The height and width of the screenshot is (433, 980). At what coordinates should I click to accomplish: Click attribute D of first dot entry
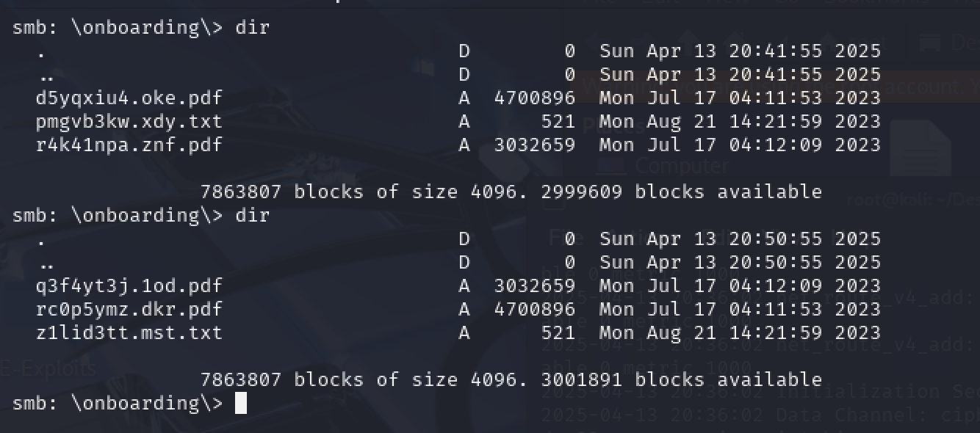click(x=464, y=51)
